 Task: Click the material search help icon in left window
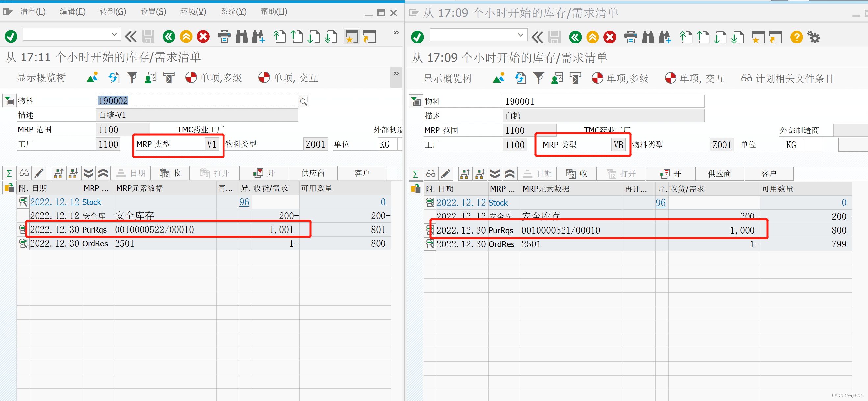(x=303, y=101)
